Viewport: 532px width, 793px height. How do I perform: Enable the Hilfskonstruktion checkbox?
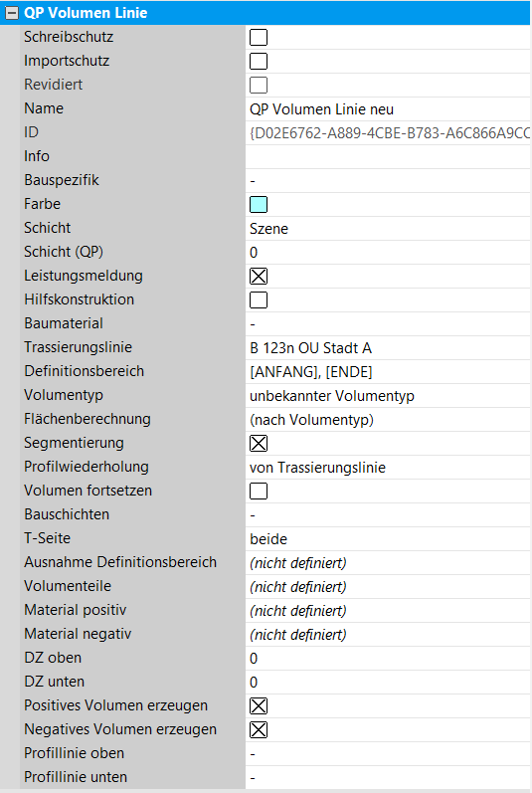click(259, 299)
